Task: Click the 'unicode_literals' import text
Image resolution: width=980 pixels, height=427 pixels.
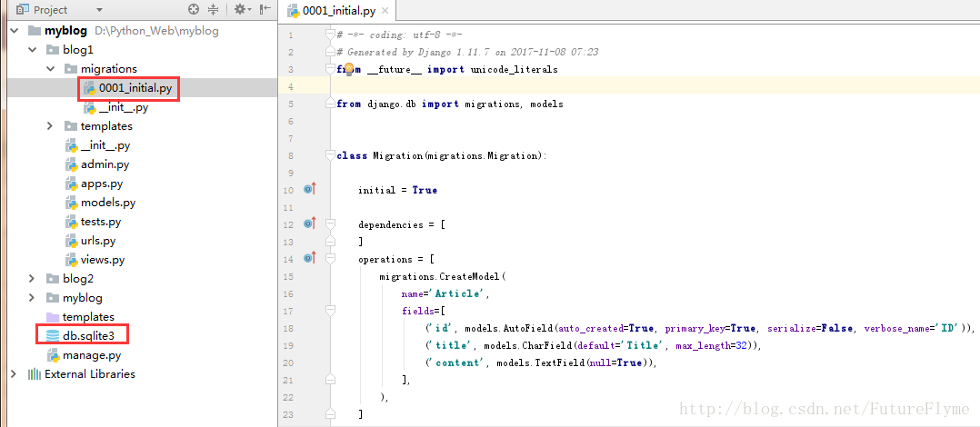Action: click(x=513, y=69)
